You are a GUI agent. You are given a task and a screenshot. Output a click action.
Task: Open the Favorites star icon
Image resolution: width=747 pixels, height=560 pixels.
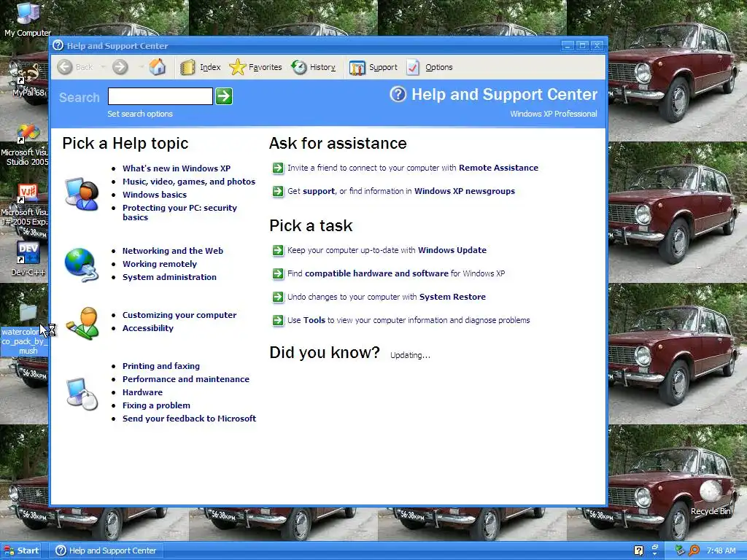(x=237, y=67)
